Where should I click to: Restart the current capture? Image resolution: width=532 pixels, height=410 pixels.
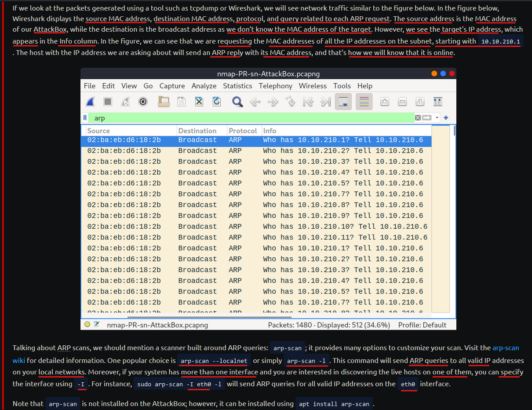click(125, 102)
